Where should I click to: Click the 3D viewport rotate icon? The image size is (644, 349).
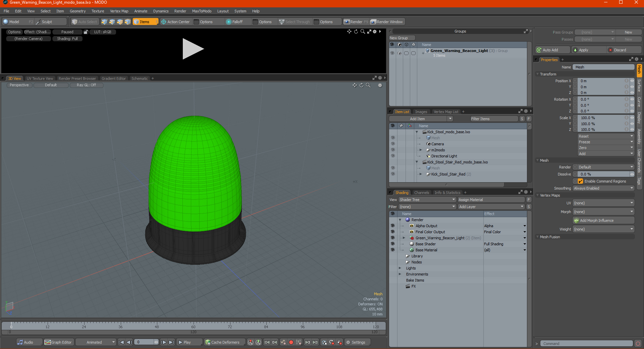pos(361,85)
